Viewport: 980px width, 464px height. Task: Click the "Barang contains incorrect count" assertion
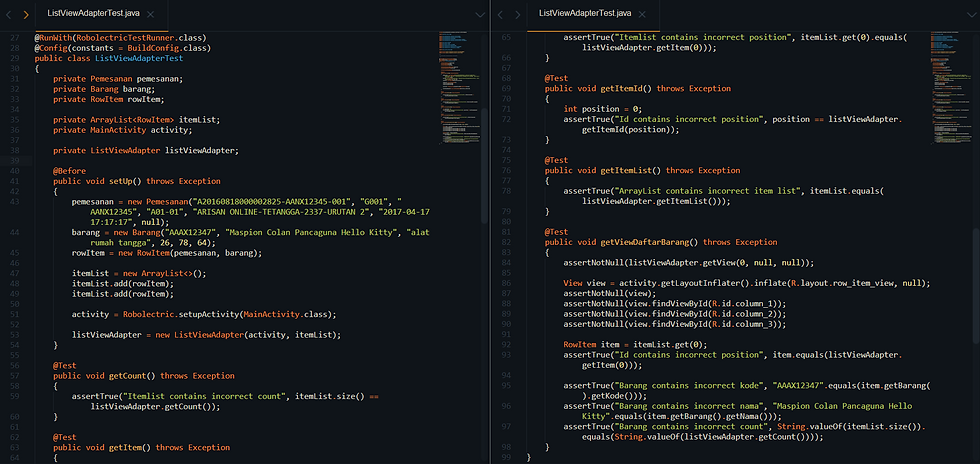coord(744,431)
